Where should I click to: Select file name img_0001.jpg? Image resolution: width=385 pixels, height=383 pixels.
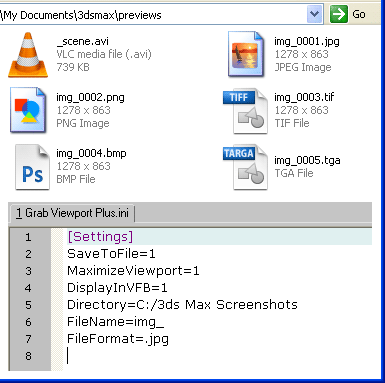[x=307, y=41]
